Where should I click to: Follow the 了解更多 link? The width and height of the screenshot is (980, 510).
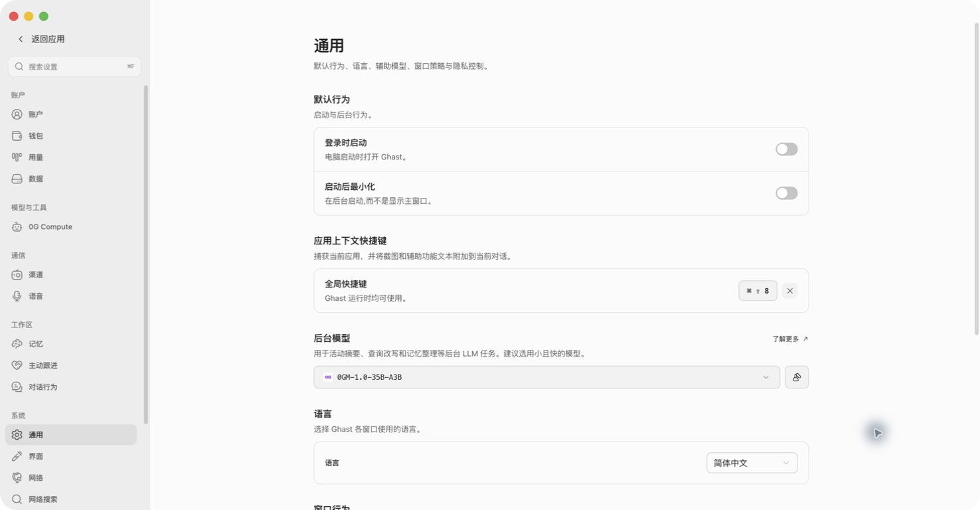pos(790,339)
